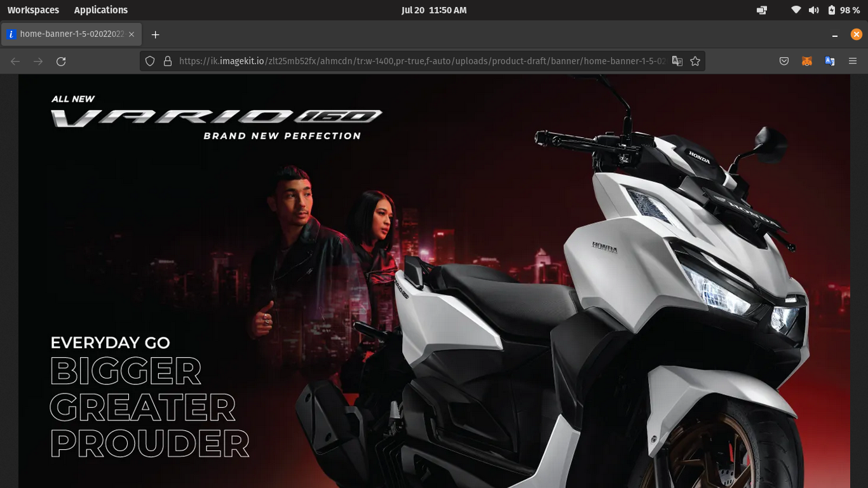Image resolution: width=868 pixels, height=488 pixels.
Task: Click the Vario 160 banner image
Action: coord(434,281)
